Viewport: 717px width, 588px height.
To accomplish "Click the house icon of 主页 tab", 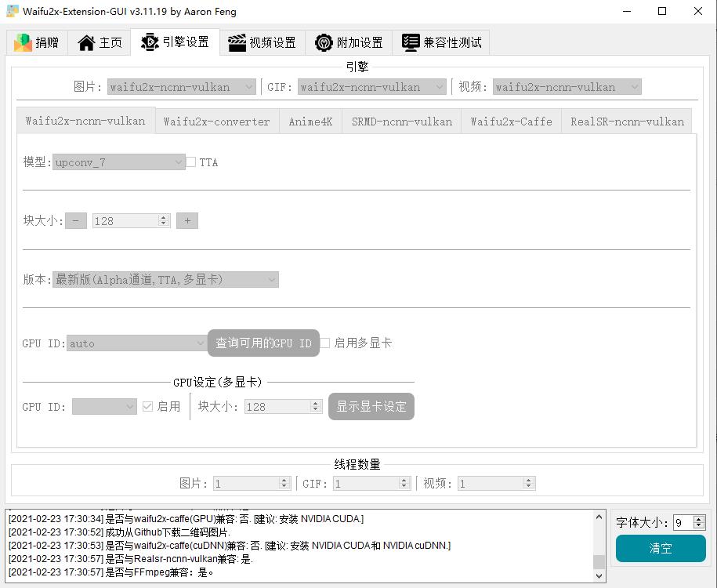I will pyautogui.click(x=86, y=42).
